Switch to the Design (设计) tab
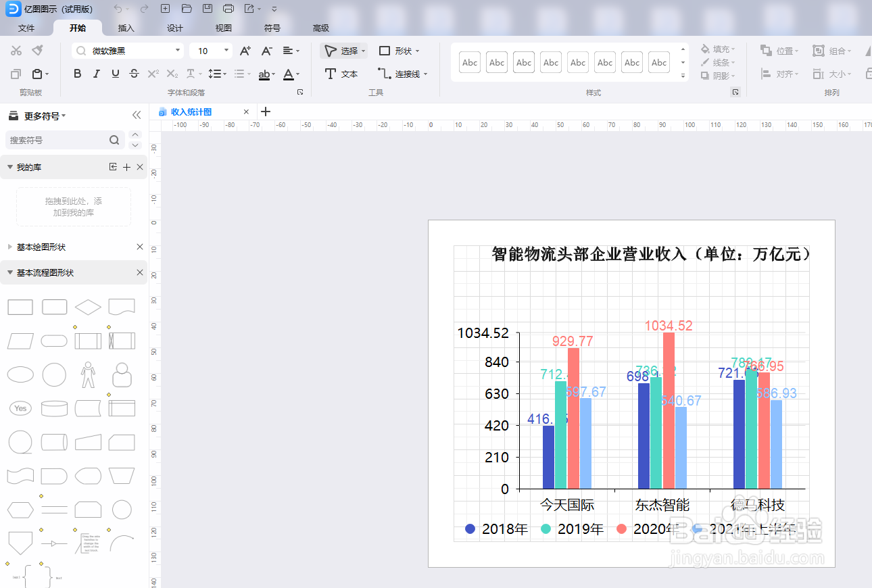 tap(175, 28)
